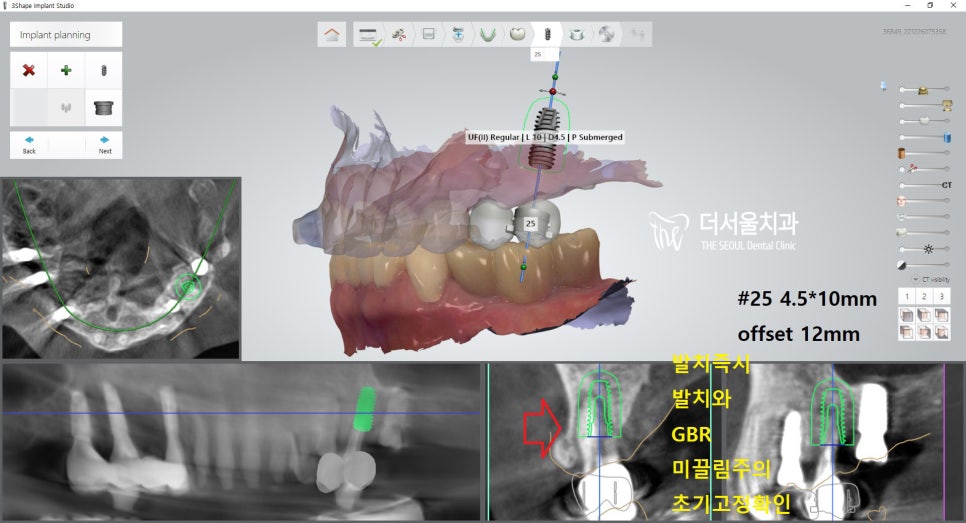
Task: Click the Back button
Action: [29, 145]
